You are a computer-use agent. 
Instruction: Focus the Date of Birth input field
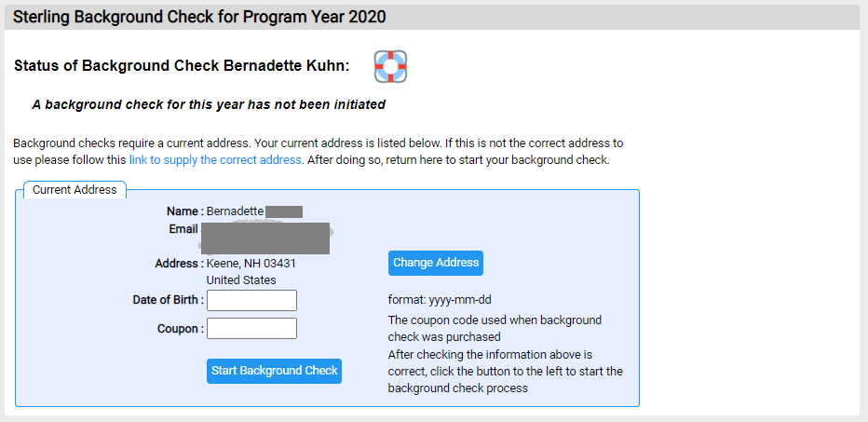coord(251,300)
